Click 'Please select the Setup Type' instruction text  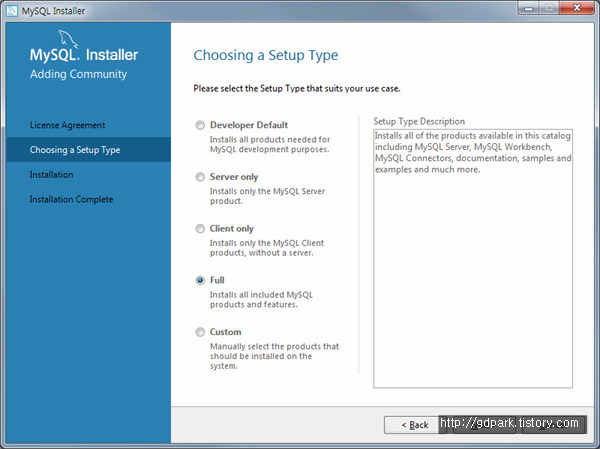[297, 88]
